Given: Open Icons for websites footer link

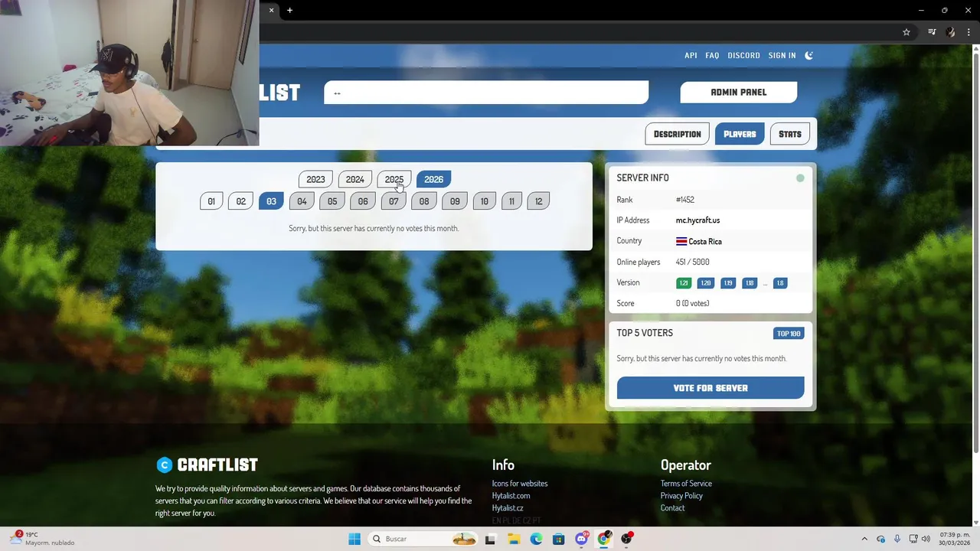Looking at the screenshot, I should (x=520, y=484).
